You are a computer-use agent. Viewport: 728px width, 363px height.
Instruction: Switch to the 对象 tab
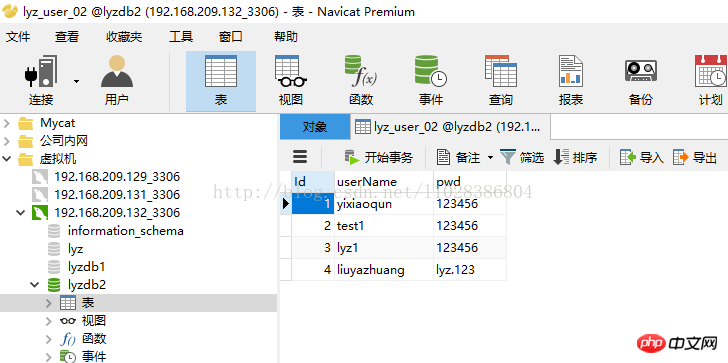point(315,127)
